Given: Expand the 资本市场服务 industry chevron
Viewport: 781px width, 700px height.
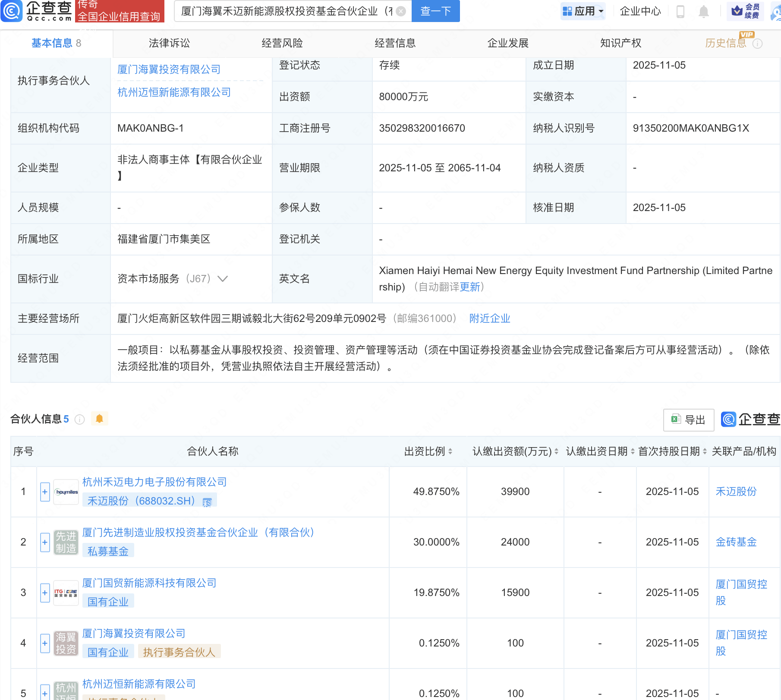Looking at the screenshot, I should [x=223, y=279].
